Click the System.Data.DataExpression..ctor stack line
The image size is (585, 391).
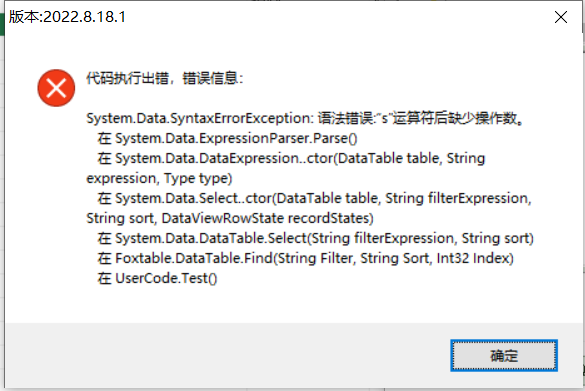(x=291, y=159)
